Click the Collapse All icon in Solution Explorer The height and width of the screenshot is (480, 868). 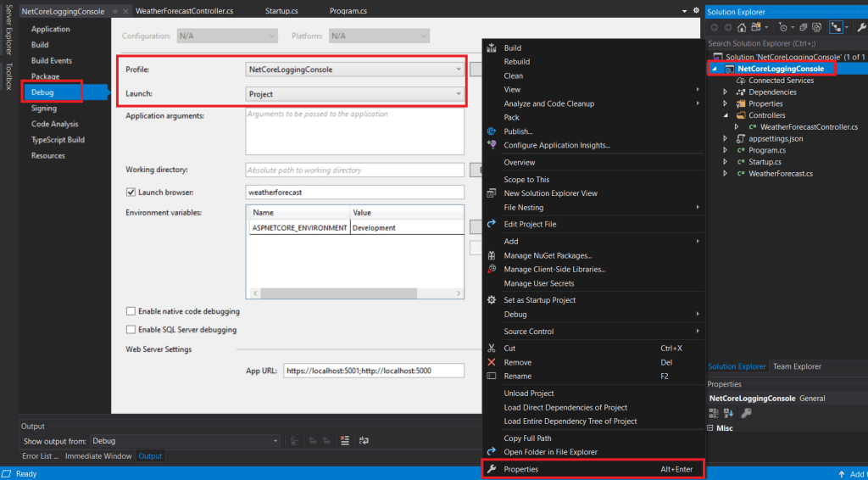tap(801, 27)
